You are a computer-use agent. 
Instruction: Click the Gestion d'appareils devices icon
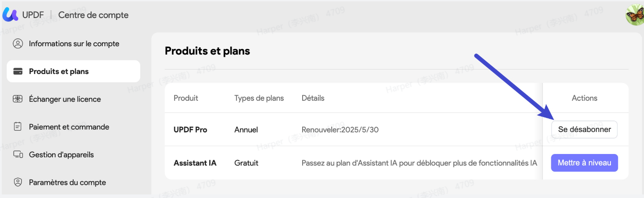tap(18, 154)
